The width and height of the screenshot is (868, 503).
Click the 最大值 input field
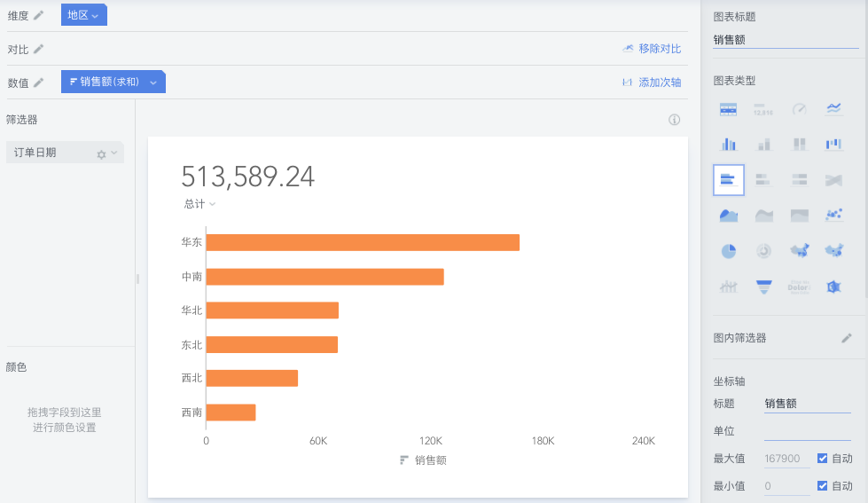786,459
